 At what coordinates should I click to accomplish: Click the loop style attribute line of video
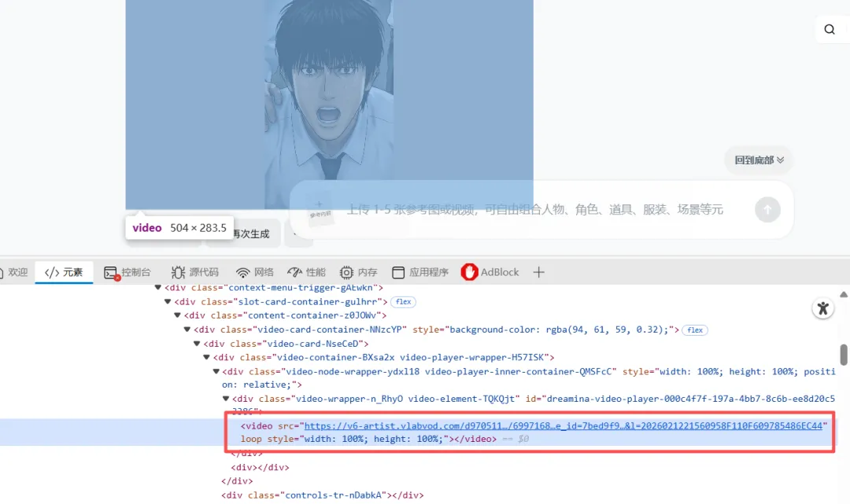368,439
